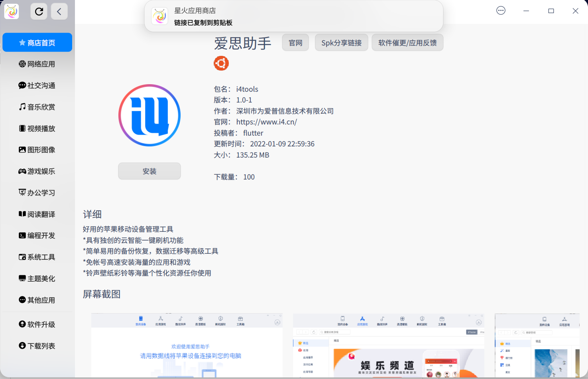The height and width of the screenshot is (379, 588).
Task: Click the back arrow to return
Action: point(59,11)
